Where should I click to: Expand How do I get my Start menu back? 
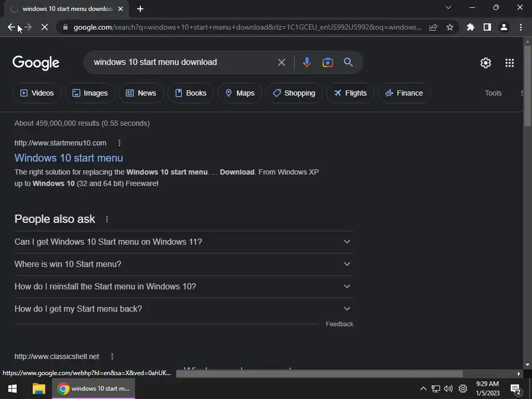pyautogui.click(x=184, y=309)
